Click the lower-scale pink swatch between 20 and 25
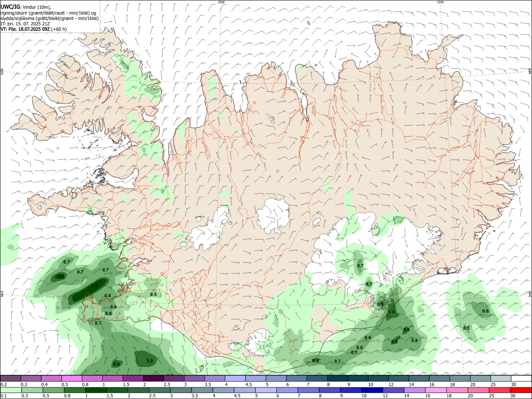532x399 pixels. click(479, 390)
